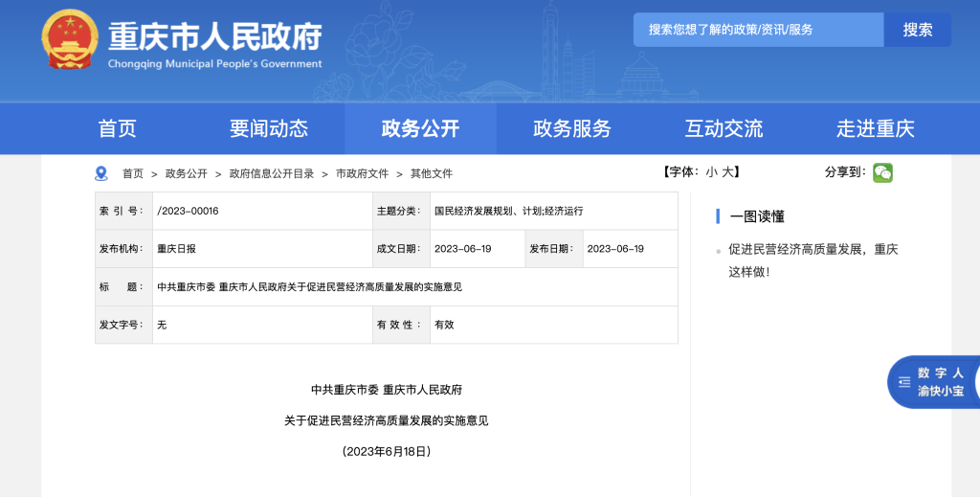This screenshot has height=497, width=980.
Task: Open 政府信息公开目录 breadcrumb link
Action: [272, 173]
